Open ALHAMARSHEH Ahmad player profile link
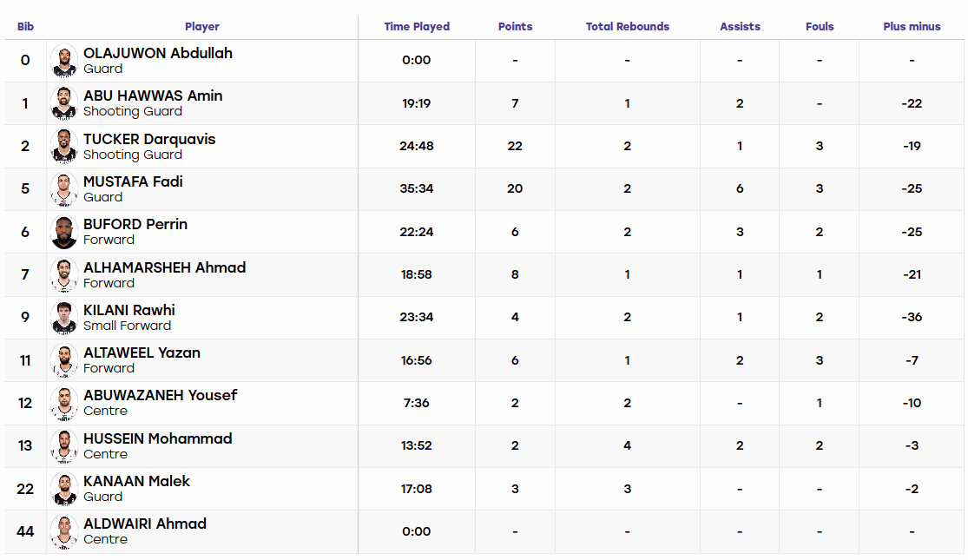This screenshot has width=968, height=560. (x=164, y=267)
